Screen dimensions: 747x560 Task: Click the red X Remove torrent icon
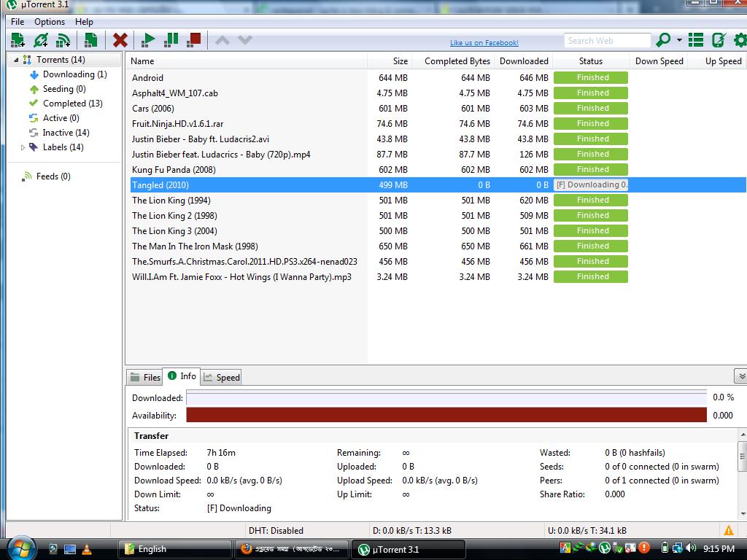120,40
